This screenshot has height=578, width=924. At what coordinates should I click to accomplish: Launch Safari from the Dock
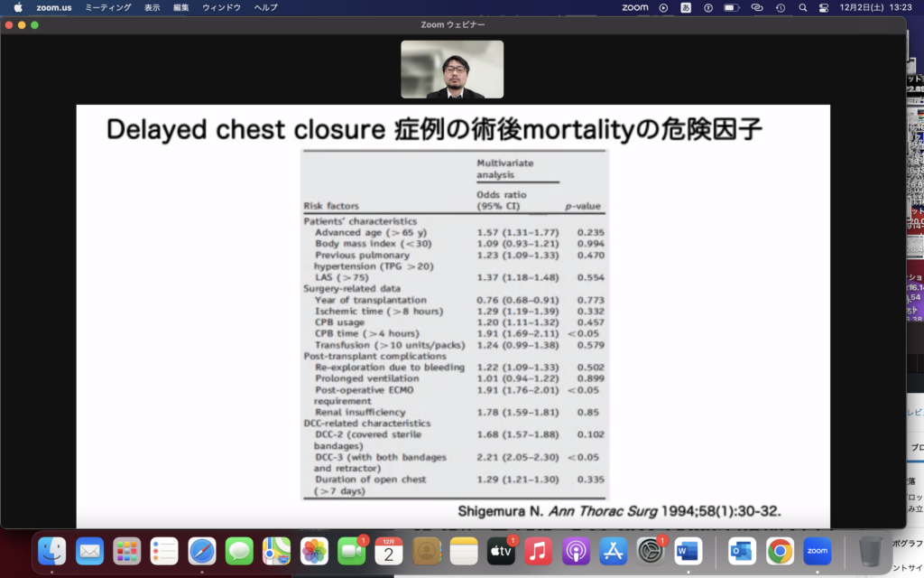pos(201,550)
